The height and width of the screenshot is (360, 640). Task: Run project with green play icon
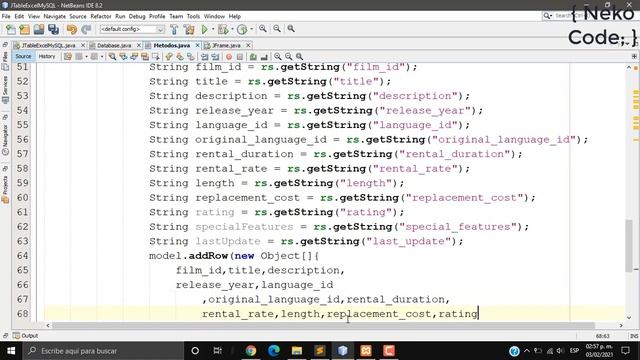tap(204, 29)
